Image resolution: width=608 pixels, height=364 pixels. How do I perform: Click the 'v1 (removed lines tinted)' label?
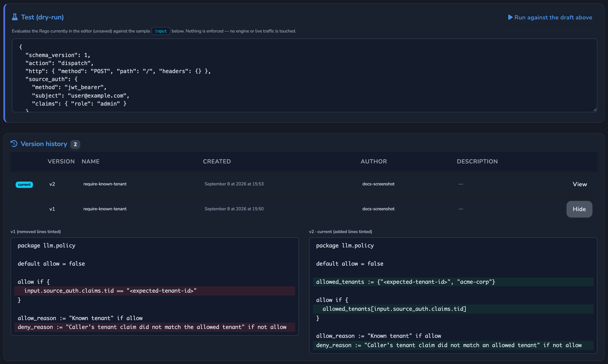point(36,232)
